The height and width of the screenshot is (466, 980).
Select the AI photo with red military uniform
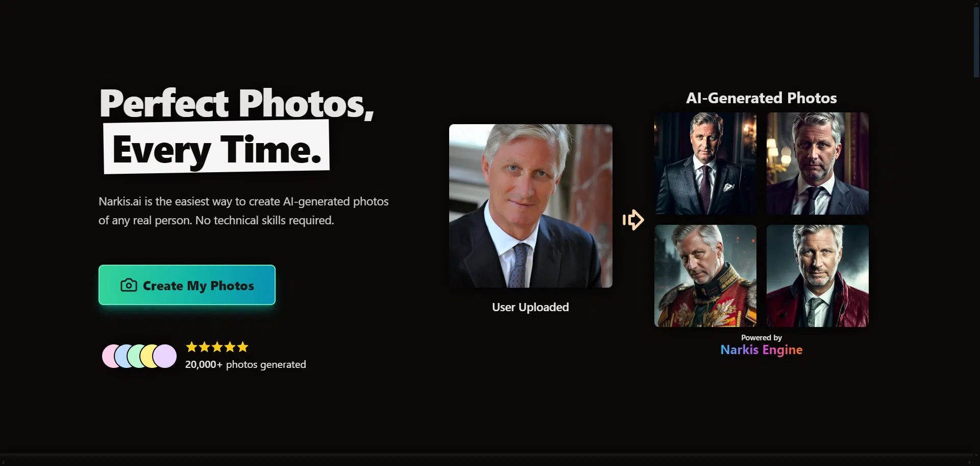705,276
